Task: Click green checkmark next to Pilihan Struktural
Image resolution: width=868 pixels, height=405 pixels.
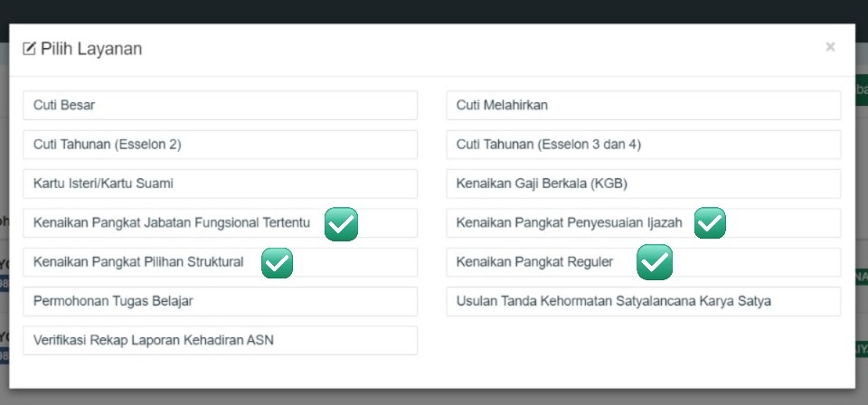Action: click(277, 263)
